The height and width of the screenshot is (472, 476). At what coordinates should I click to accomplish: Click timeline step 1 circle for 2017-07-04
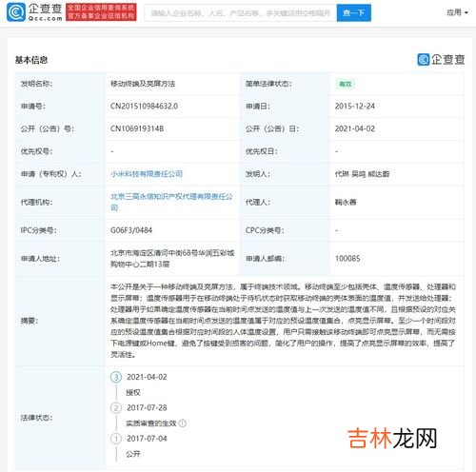click(116, 439)
